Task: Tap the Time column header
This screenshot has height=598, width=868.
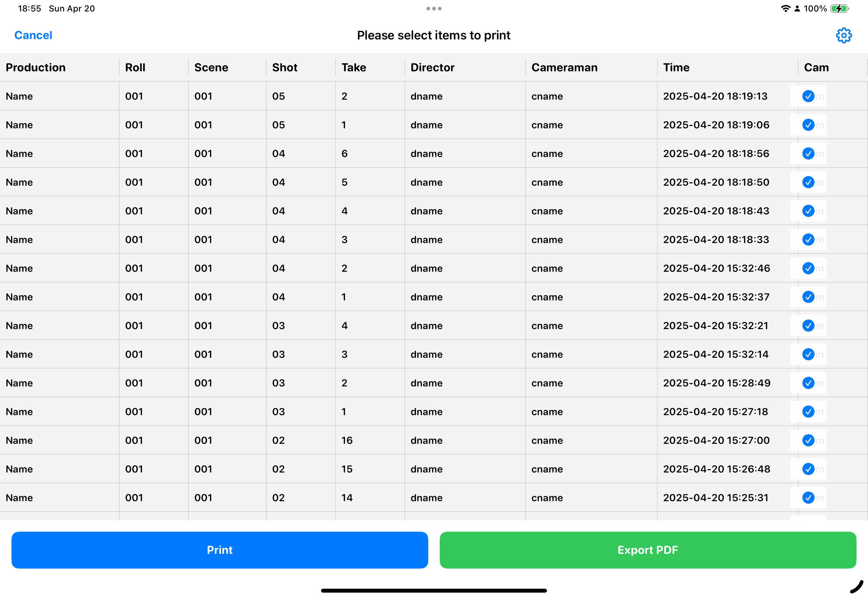Action: click(x=676, y=67)
